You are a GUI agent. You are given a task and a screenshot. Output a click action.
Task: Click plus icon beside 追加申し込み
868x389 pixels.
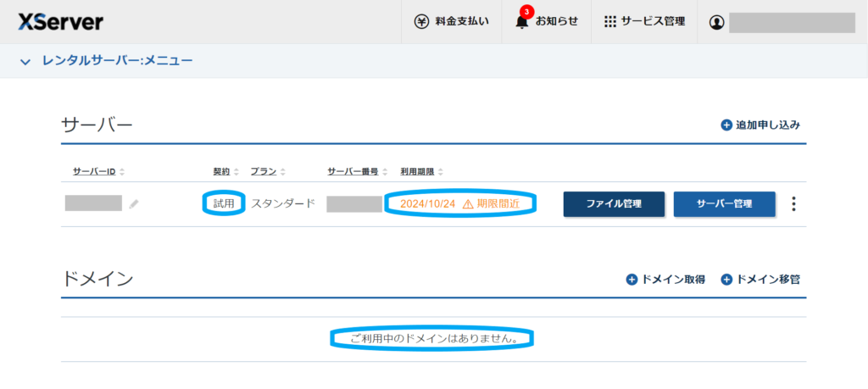[726, 125]
